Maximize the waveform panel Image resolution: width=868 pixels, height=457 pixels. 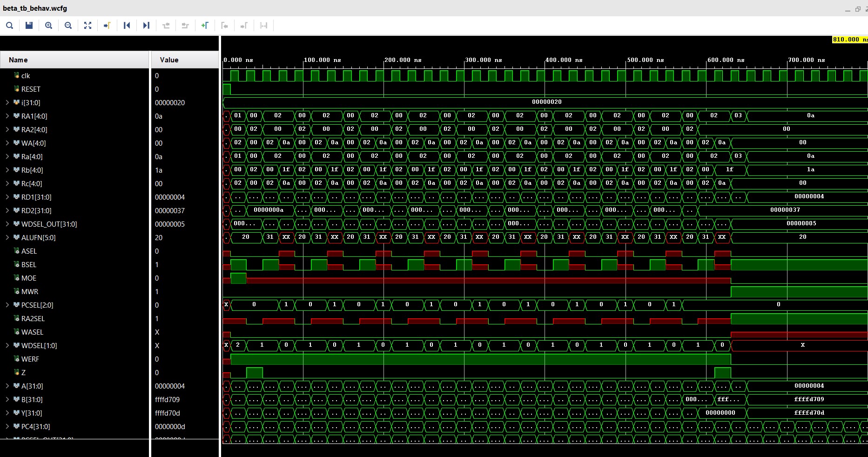coord(858,9)
